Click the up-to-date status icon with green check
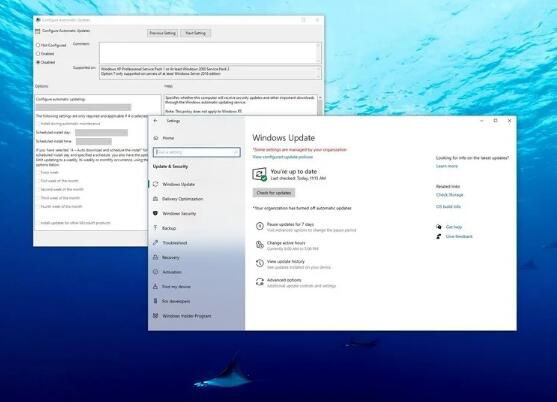The height and width of the screenshot is (402, 557). point(260,174)
